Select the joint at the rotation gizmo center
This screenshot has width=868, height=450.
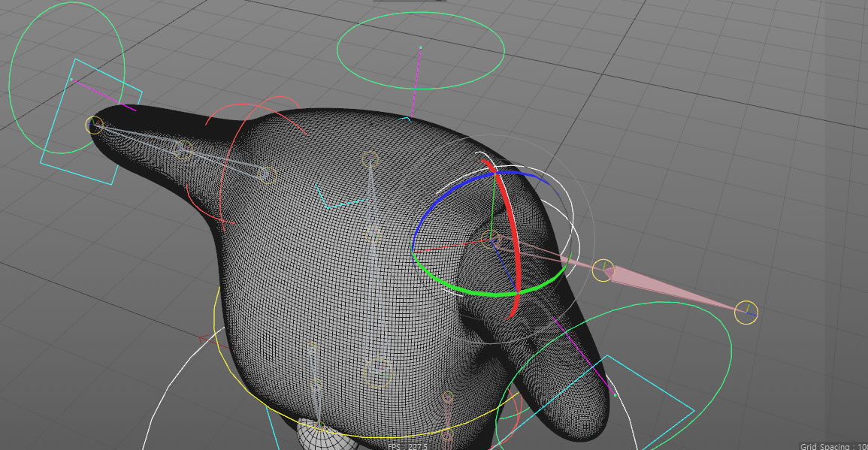click(x=491, y=240)
